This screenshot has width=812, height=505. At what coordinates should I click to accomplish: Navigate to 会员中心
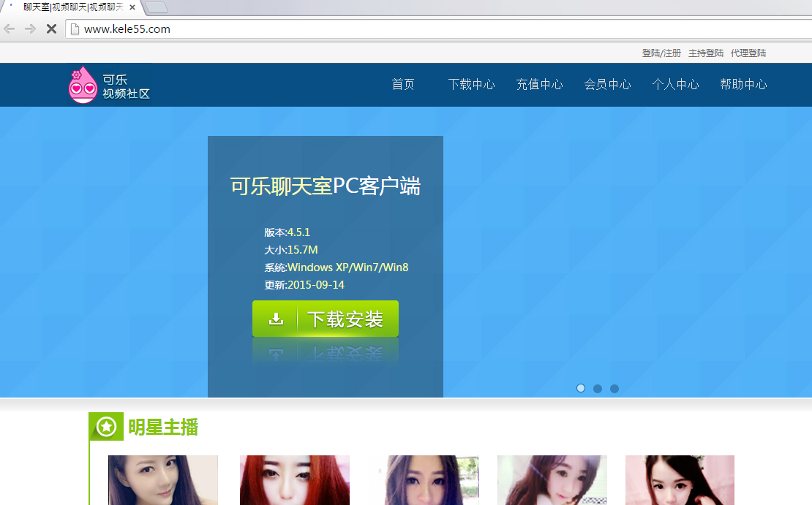coord(607,85)
